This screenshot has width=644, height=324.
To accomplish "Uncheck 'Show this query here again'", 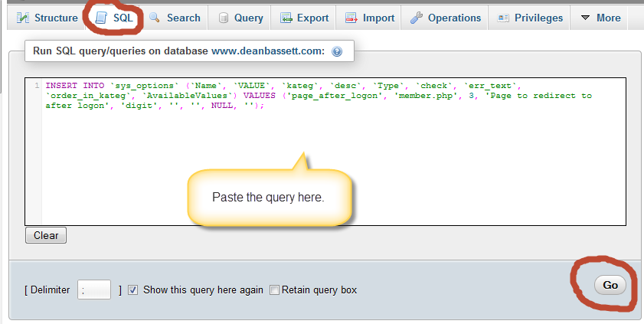I will point(132,290).
